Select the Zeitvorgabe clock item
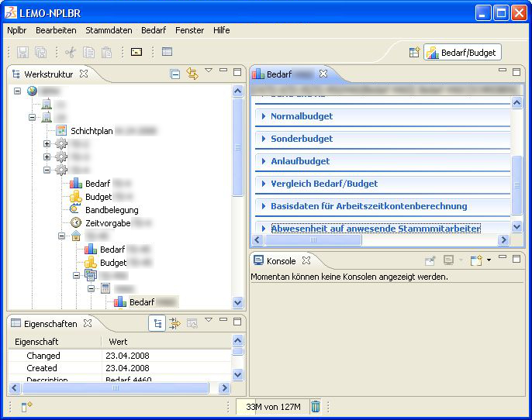 (107, 222)
